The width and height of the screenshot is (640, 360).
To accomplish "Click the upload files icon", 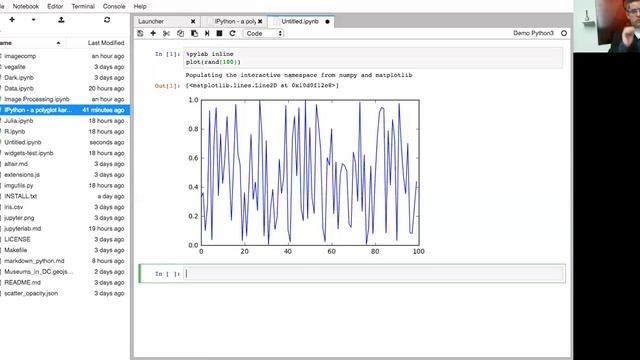I will pyautogui.click(x=61, y=20).
